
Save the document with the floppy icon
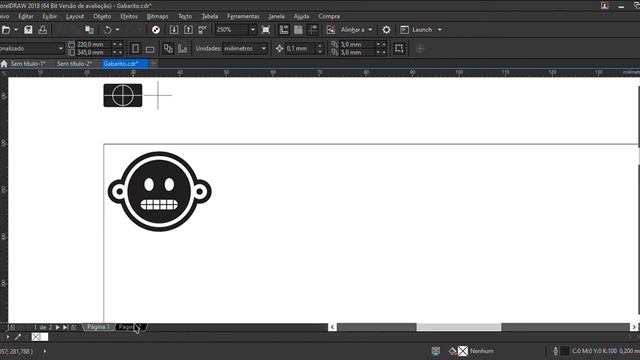point(28,30)
